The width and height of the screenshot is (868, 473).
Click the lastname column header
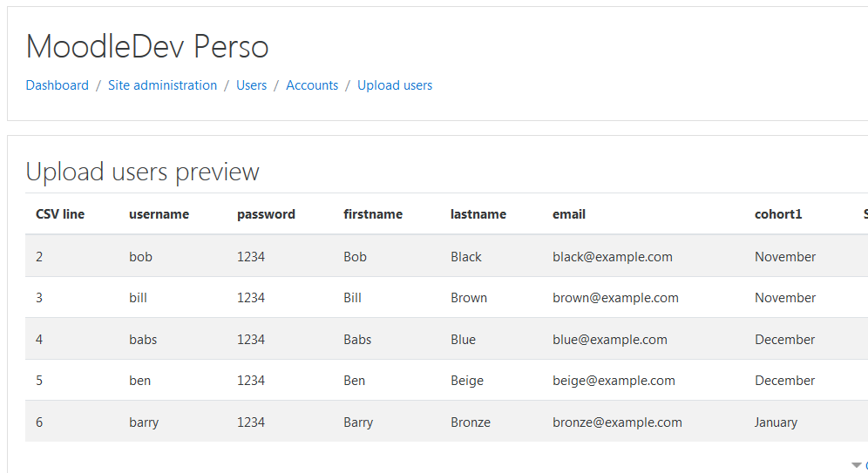click(478, 214)
